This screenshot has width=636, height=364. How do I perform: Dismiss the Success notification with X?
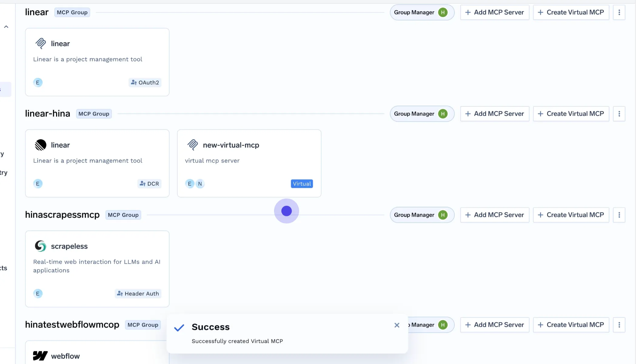pos(397,325)
